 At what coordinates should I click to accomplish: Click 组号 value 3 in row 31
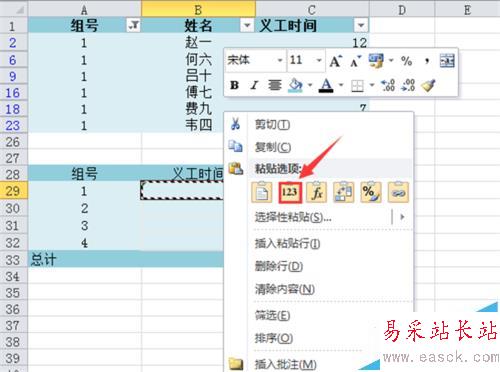(x=84, y=226)
